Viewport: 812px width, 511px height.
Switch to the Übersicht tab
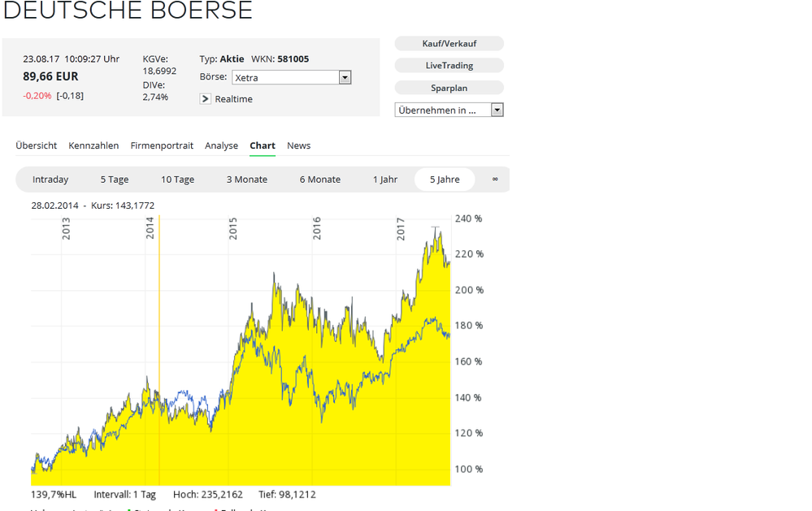(36, 145)
